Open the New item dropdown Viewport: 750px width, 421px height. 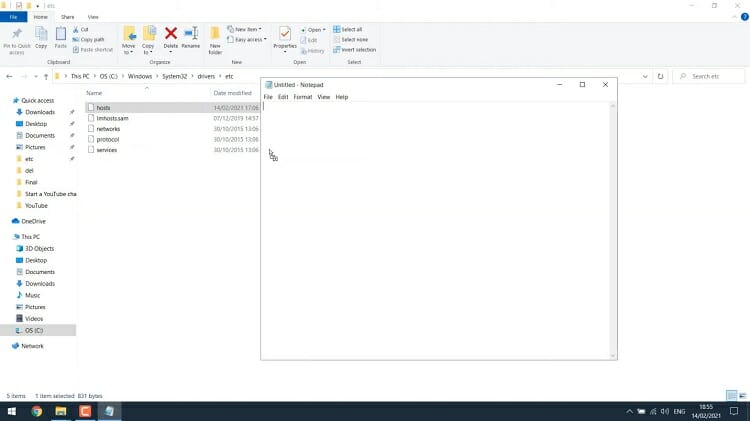(244, 29)
